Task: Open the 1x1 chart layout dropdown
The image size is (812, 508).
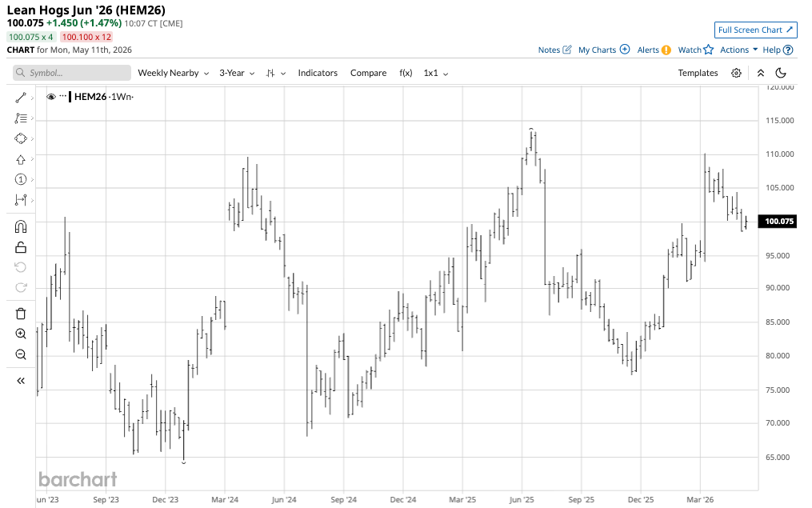Action: pos(435,73)
